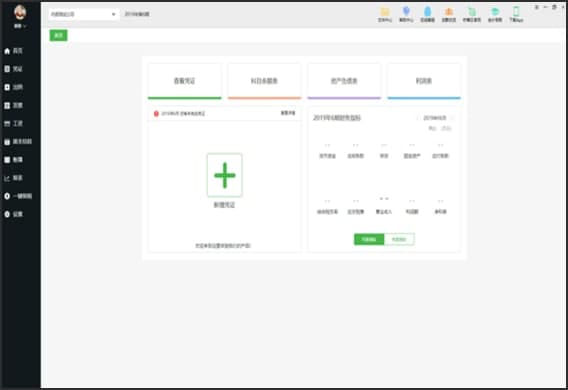Click the user avatar picture
Screen dimensions: 568x390
pyautogui.click(x=20, y=12)
